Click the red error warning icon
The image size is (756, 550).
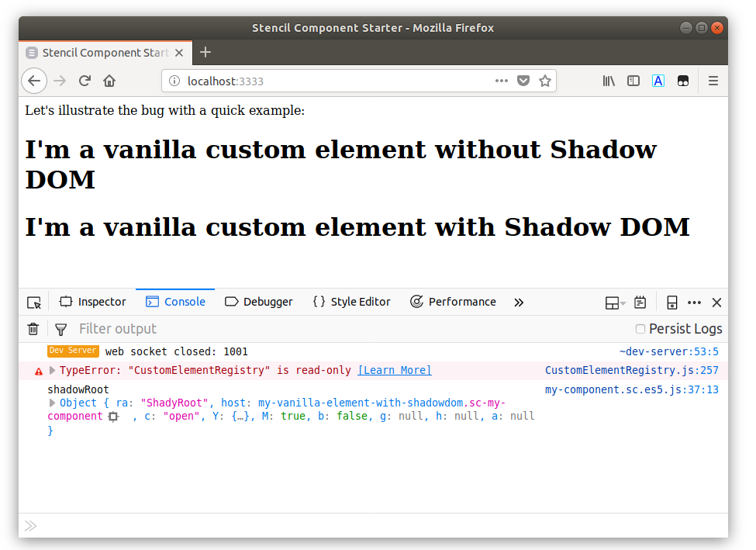tap(39, 371)
